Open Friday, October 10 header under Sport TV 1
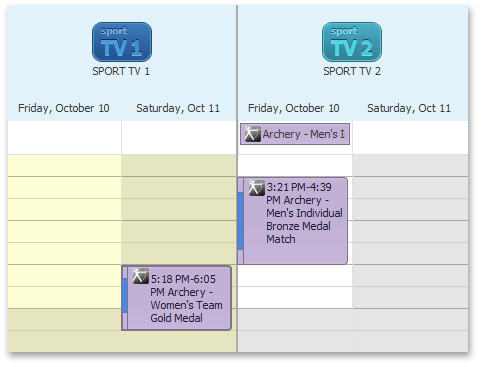The width and height of the screenshot is (481, 367). click(x=64, y=108)
